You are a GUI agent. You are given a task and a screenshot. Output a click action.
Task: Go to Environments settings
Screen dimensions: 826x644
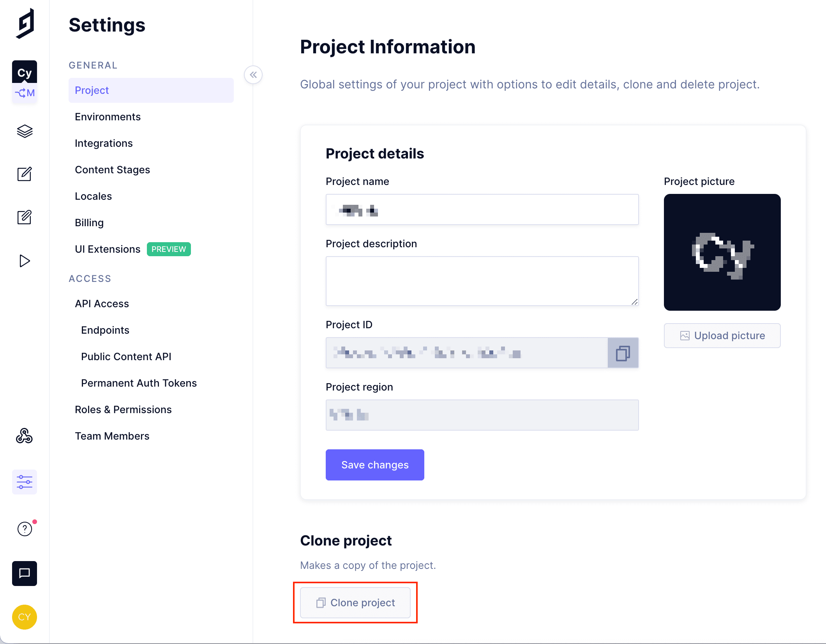coord(108,117)
